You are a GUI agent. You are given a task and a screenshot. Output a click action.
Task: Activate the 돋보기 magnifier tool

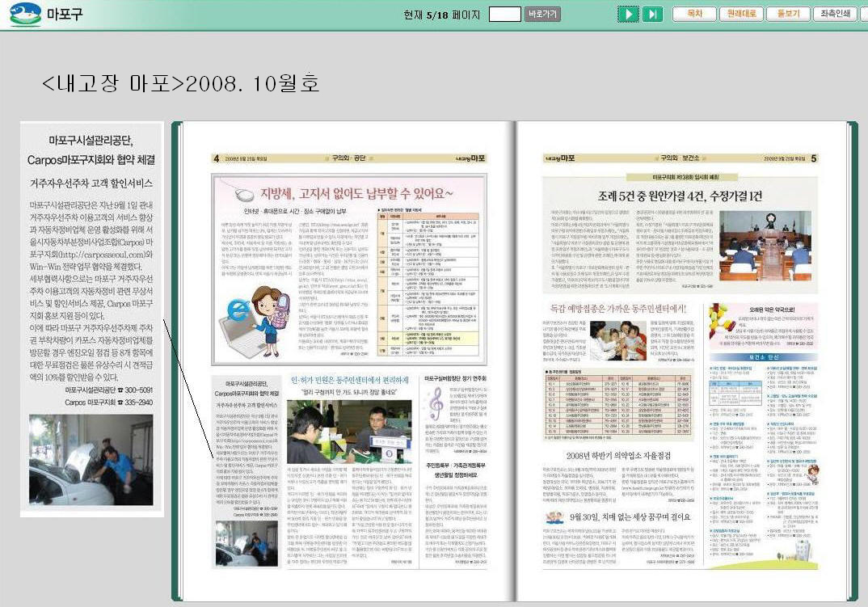coord(787,14)
